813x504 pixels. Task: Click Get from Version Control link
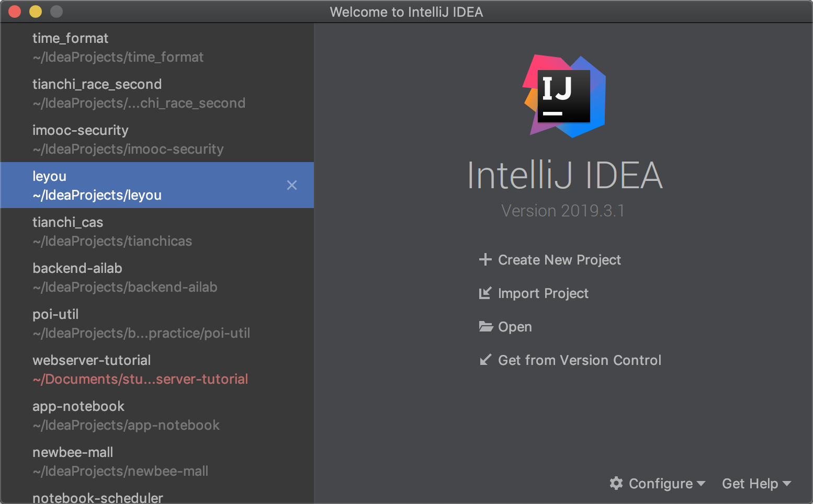click(579, 360)
